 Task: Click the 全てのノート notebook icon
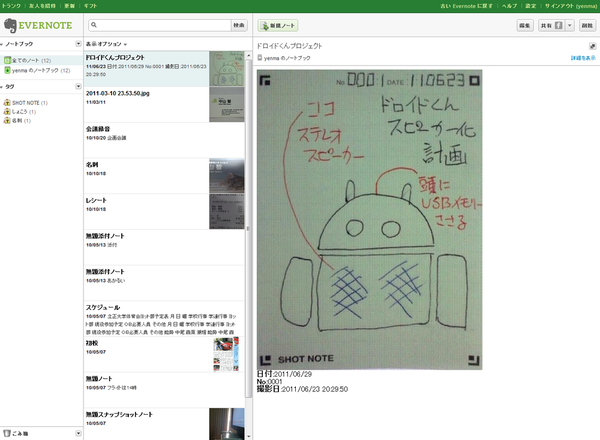click(x=7, y=60)
